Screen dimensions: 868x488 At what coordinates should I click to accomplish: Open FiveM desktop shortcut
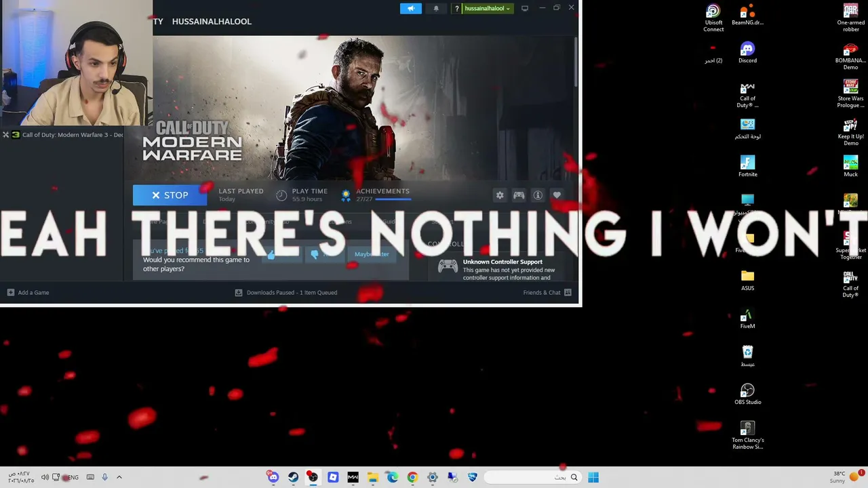(x=747, y=319)
